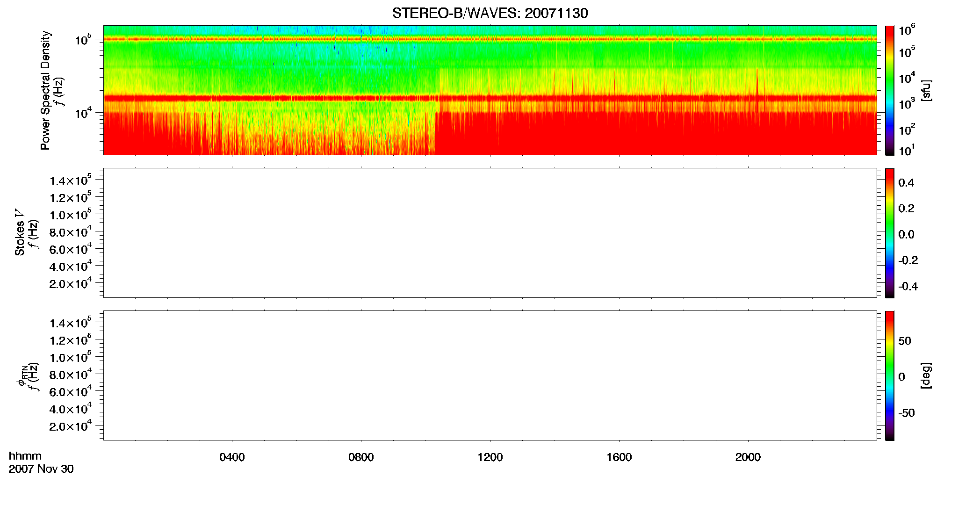Click the 0.4 tick on Stokes color bar
Viewport: 980px width, 505px height.
906,183
